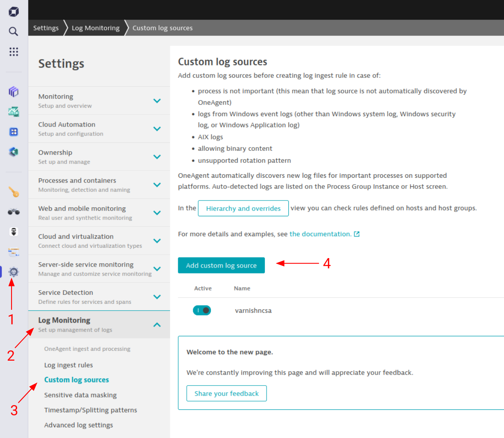504x438 pixels.
Task: Click the Active column header
Action: point(203,288)
